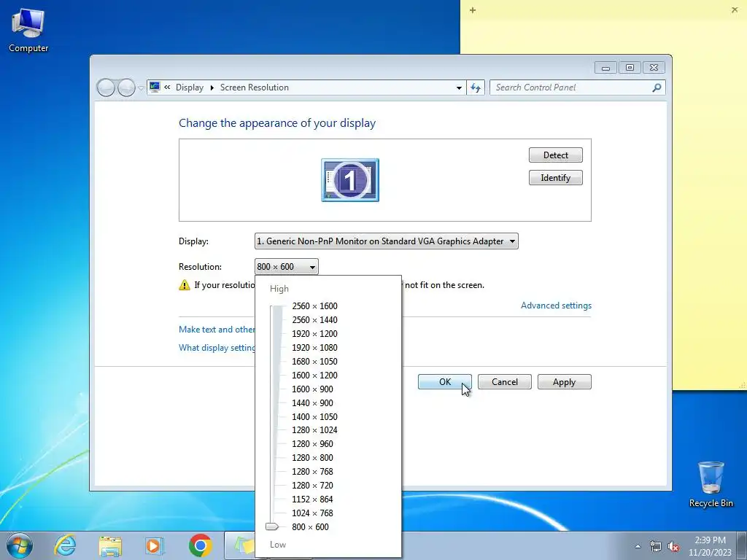The height and width of the screenshot is (560, 747).
Task: Select 1680 × 1050 resolution
Action: 314,362
